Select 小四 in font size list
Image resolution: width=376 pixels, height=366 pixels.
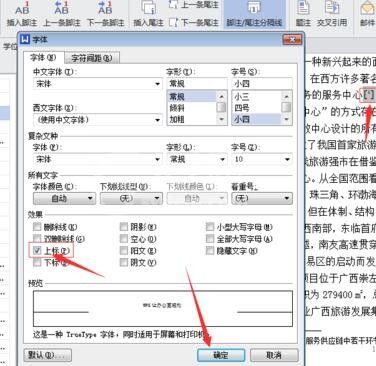point(256,119)
